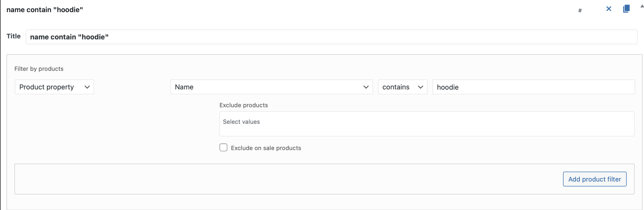644x210 pixels.
Task: Remove the rule with the X icon
Action: (609, 9)
